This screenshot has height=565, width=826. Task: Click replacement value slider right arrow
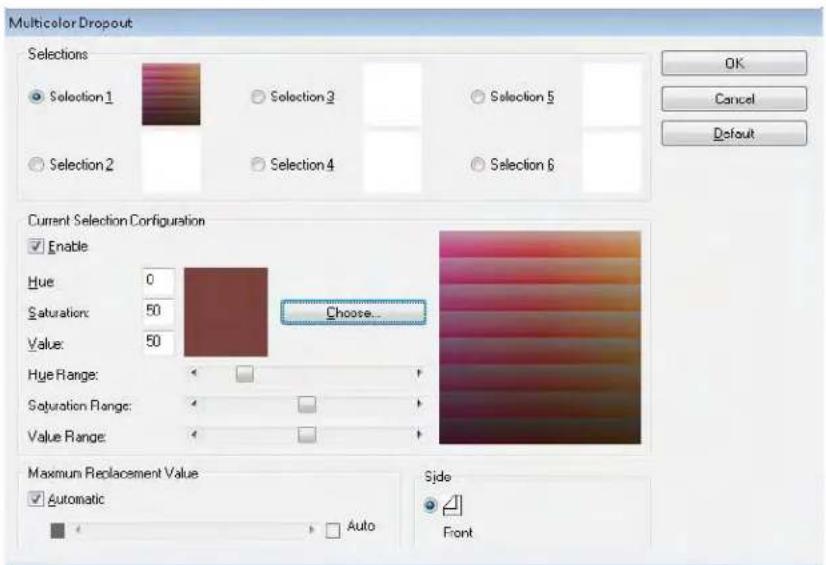click(x=311, y=530)
